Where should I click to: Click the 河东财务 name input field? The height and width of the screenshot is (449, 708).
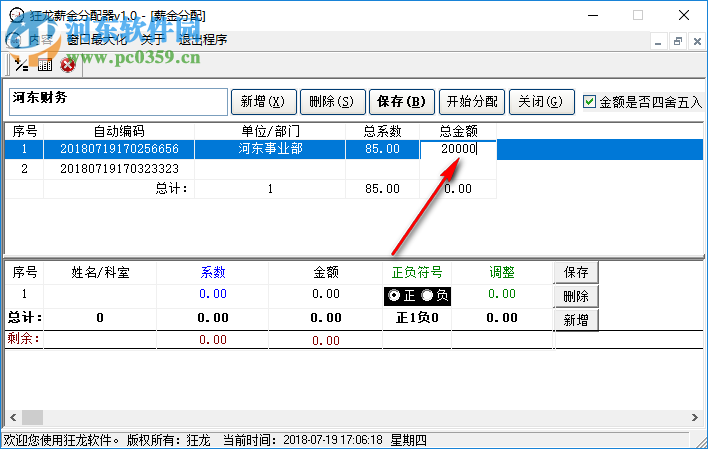click(118, 102)
